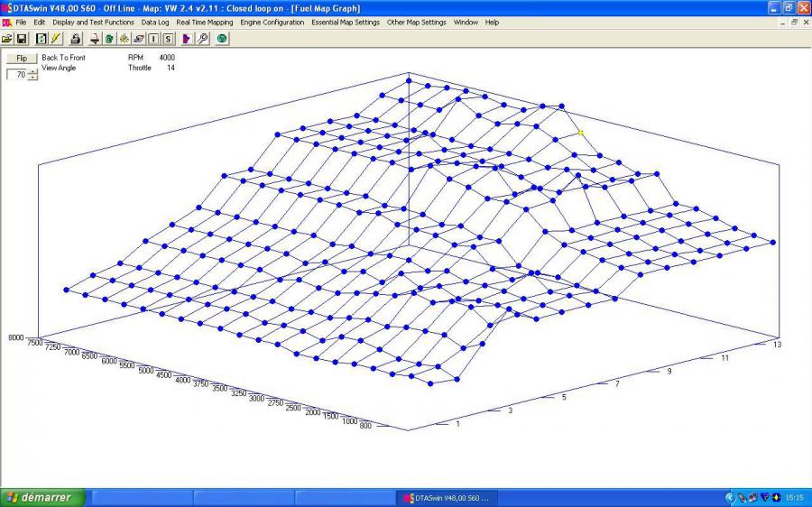Open the Windows démarrer start button
812x507 pixels.
pos(42,497)
